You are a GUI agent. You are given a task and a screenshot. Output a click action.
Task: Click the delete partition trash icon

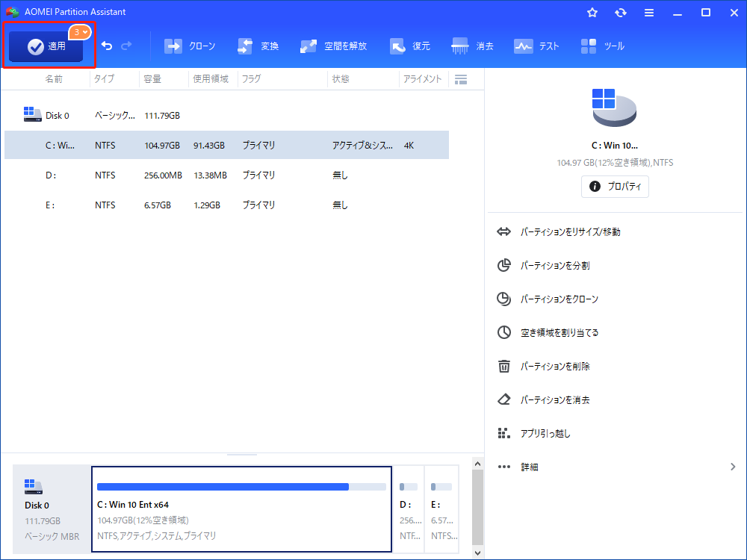tap(504, 366)
